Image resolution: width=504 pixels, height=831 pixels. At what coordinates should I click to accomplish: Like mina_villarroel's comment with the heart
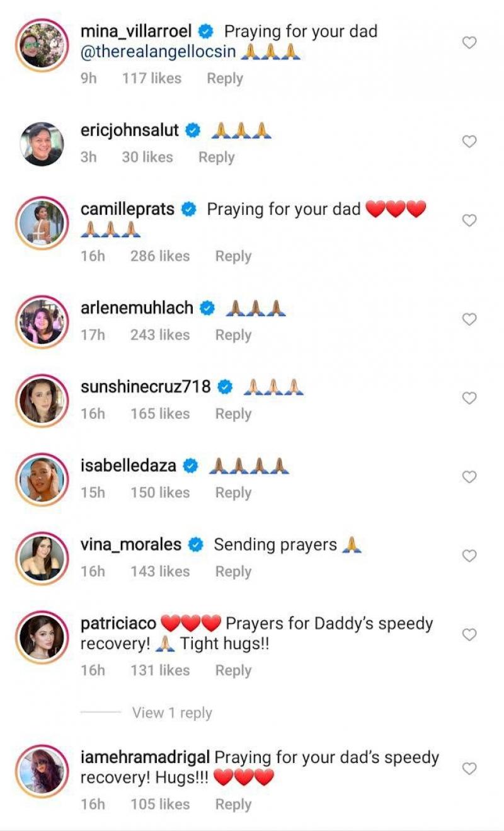pos(469,43)
